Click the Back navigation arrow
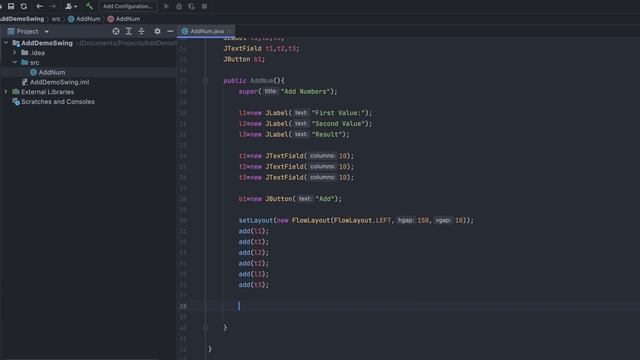The image size is (640, 360). click(40, 6)
